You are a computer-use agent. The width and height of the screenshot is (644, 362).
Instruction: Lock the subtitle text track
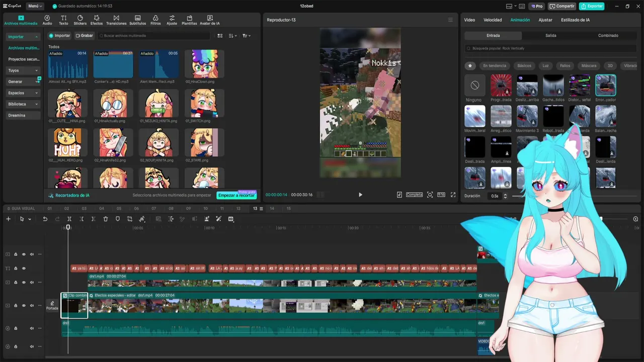point(16,268)
